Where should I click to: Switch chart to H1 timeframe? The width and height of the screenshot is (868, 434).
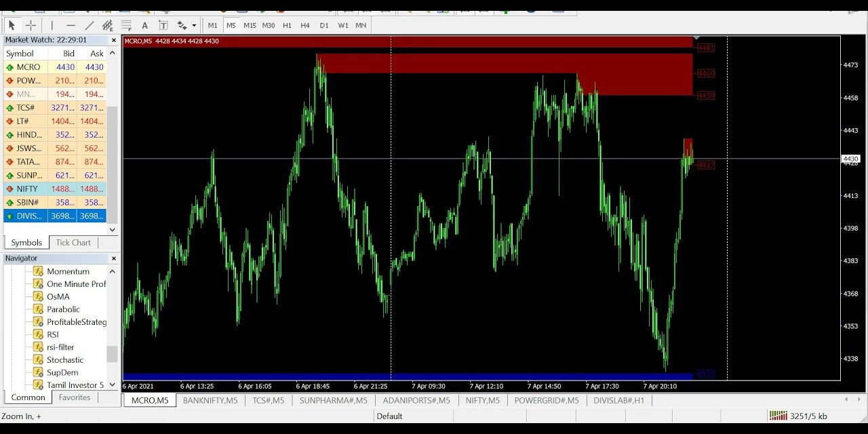[x=287, y=26]
